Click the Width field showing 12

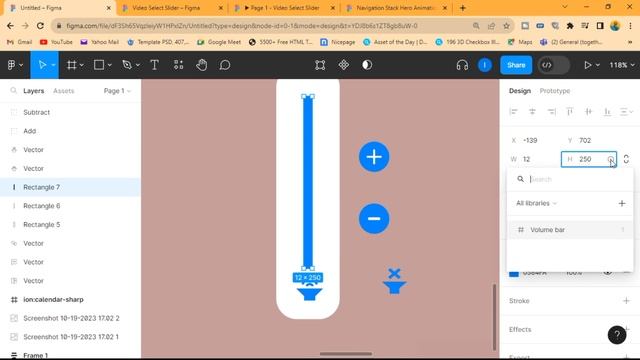534,159
